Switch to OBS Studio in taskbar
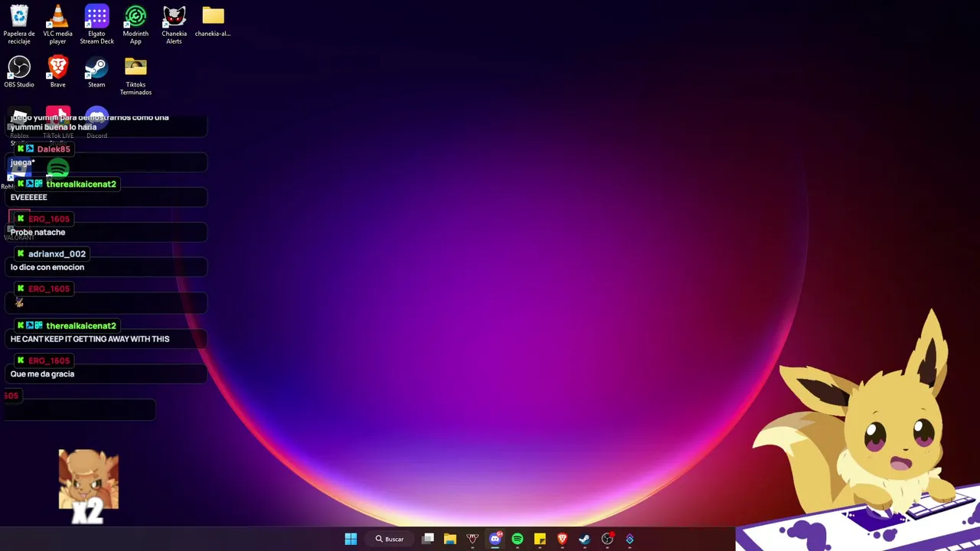 [607, 539]
